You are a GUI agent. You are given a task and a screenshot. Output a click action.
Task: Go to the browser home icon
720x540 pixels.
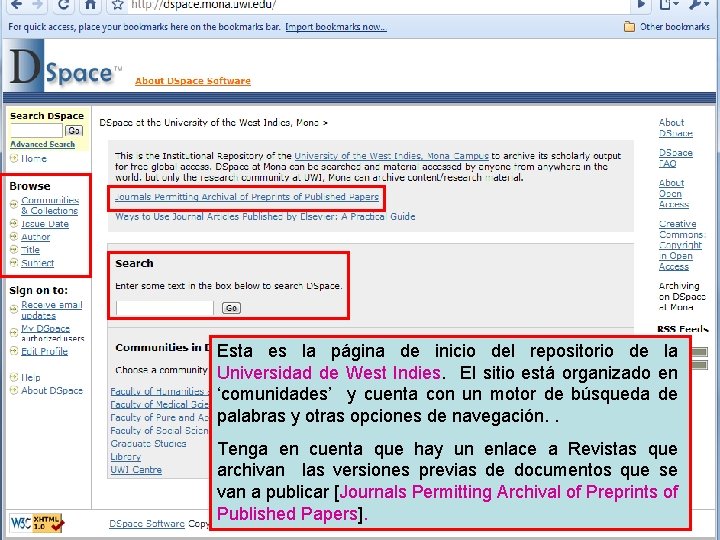tap(90, 5)
